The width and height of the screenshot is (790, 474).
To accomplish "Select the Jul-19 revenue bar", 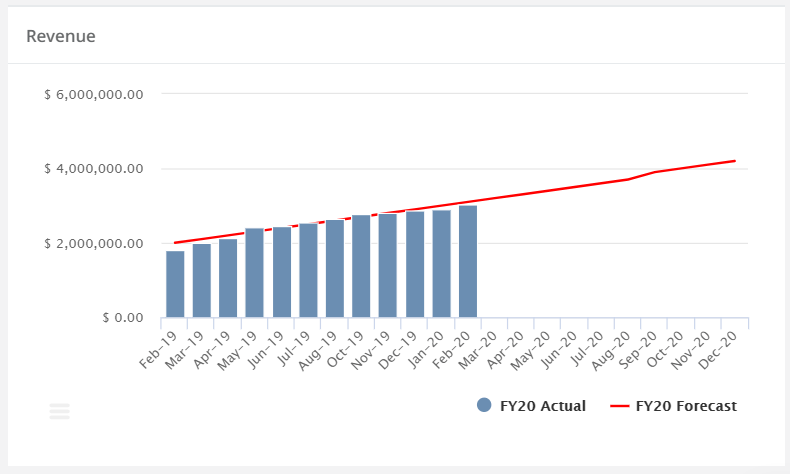I will [x=308, y=270].
